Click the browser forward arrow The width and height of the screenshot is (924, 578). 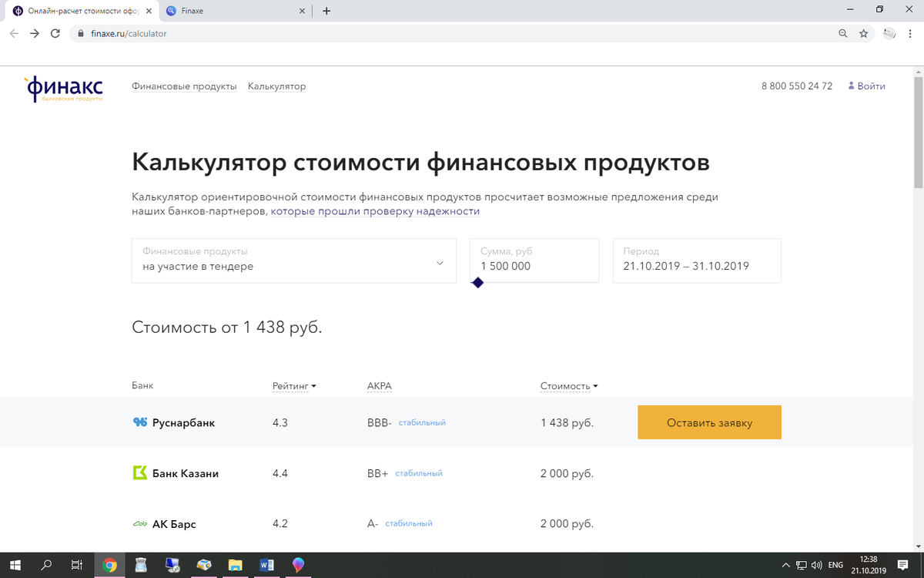[x=35, y=33]
